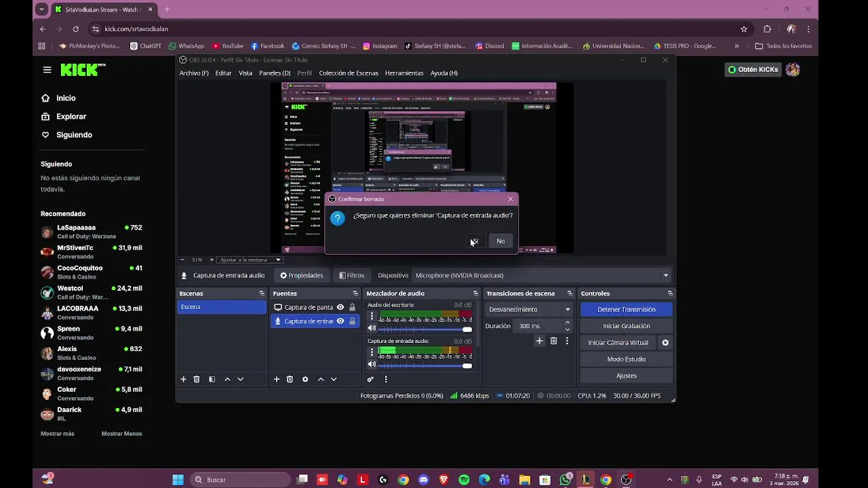Viewport: 868px width, 488px height.
Task: Cancel deletion by clicking No
Action: coord(500,241)
